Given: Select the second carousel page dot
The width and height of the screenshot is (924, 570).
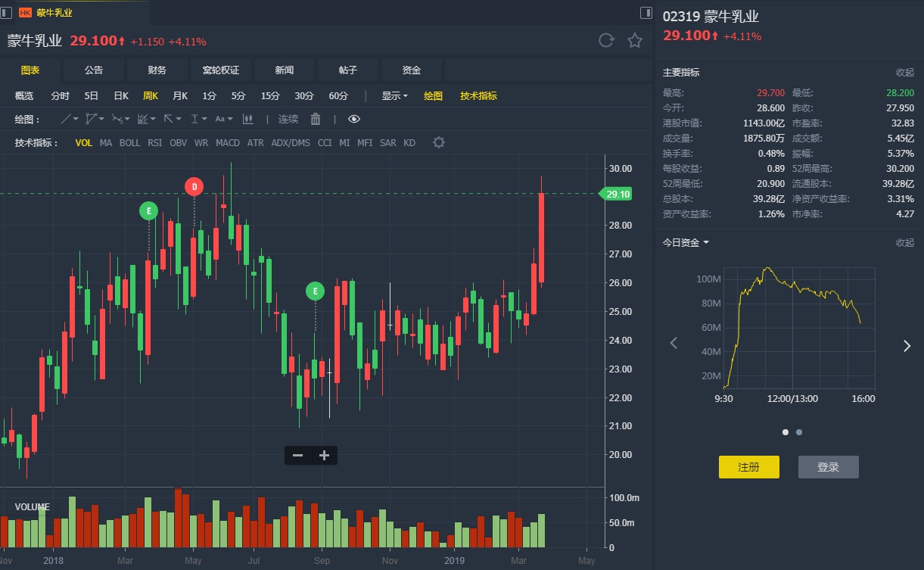Looking at the screenshot, I should (x=799, y=432).
